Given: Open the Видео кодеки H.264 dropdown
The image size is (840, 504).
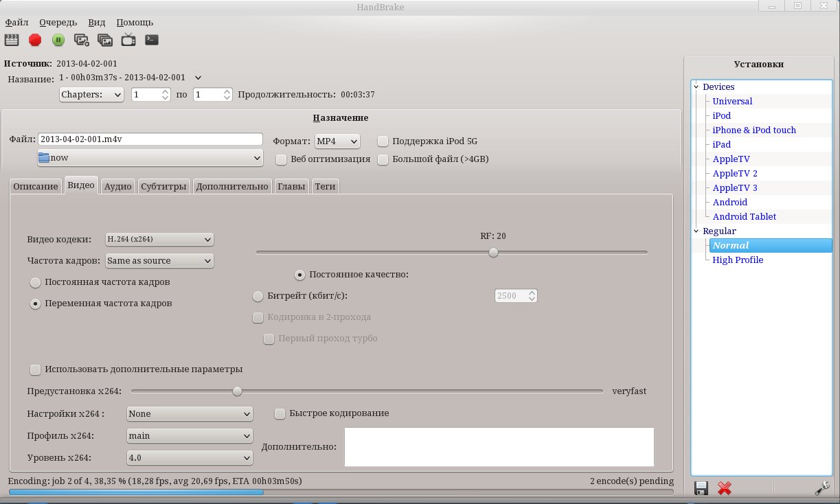Looking at the screenshot, I should tap(159, 240).
